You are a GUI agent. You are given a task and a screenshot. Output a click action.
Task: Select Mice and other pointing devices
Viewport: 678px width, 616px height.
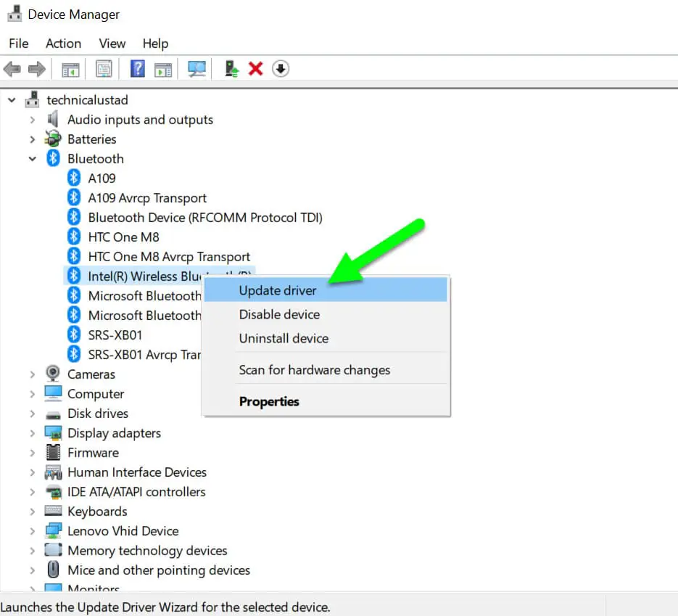(x=159, y=570)
